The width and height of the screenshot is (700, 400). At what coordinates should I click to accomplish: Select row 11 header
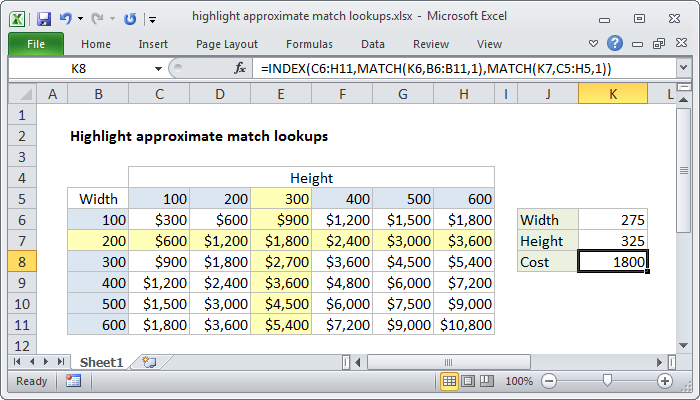point(22,325)
